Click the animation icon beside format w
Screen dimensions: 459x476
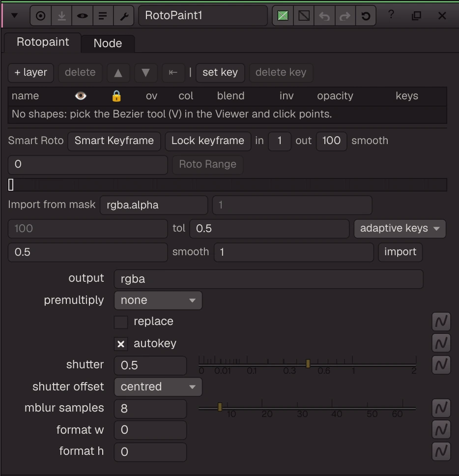[441, 430]
